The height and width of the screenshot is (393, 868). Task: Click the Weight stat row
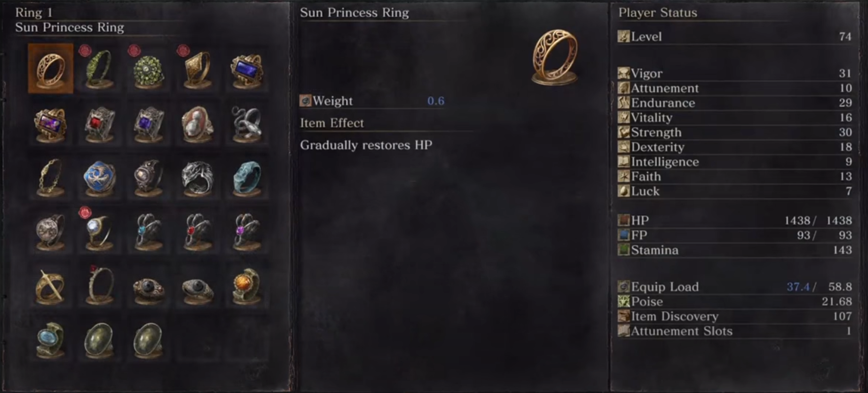tap(372, 101)
